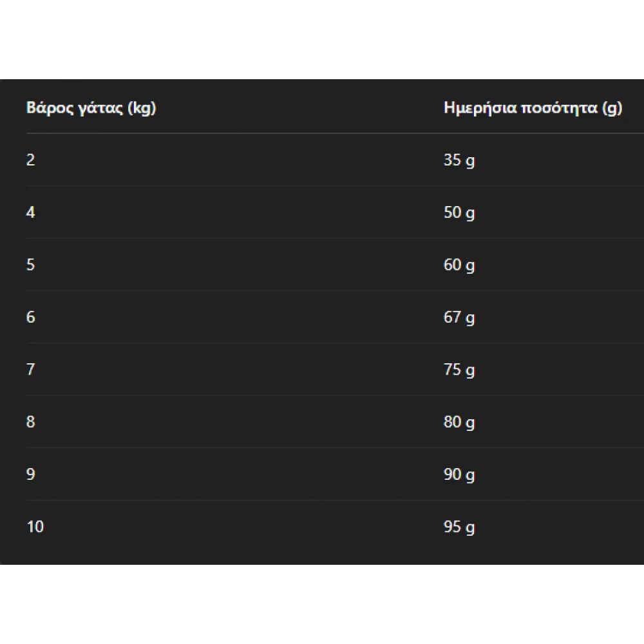
Task: Click the 'Ημερήσια ποσότητα (g)' column header
Action: 533,108
